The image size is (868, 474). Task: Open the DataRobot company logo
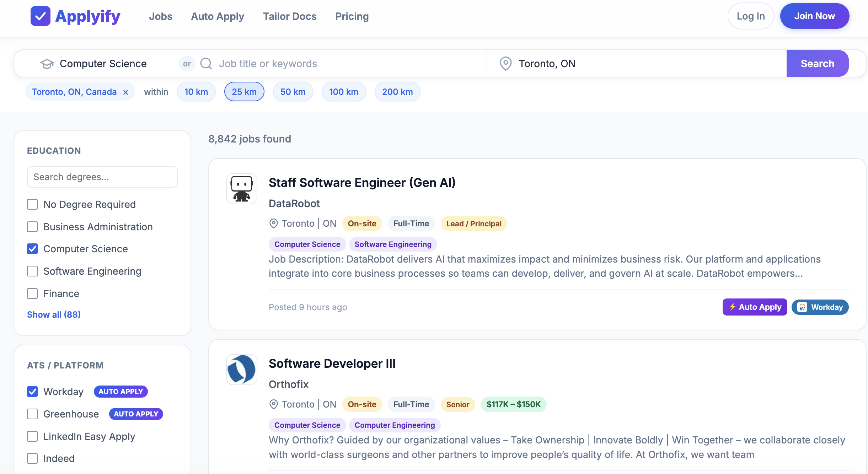point(242,189)
